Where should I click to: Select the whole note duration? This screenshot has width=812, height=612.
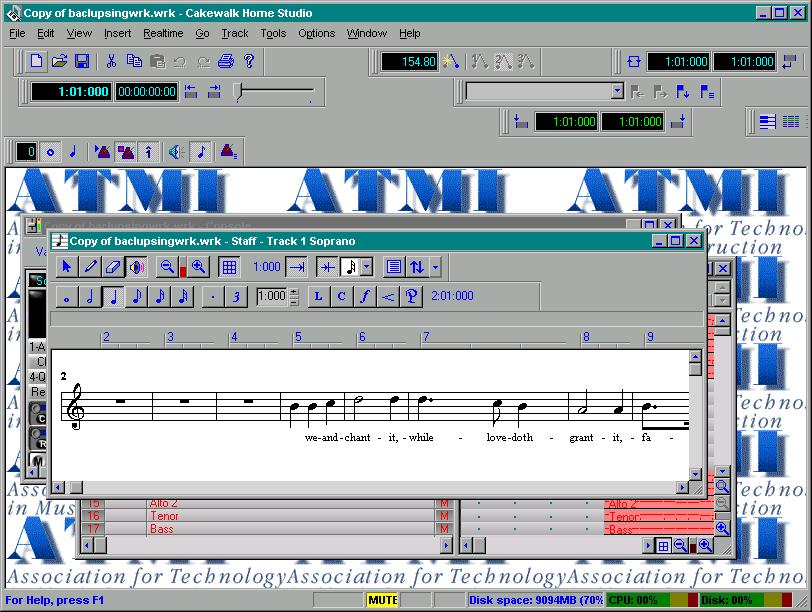[67, 297]
